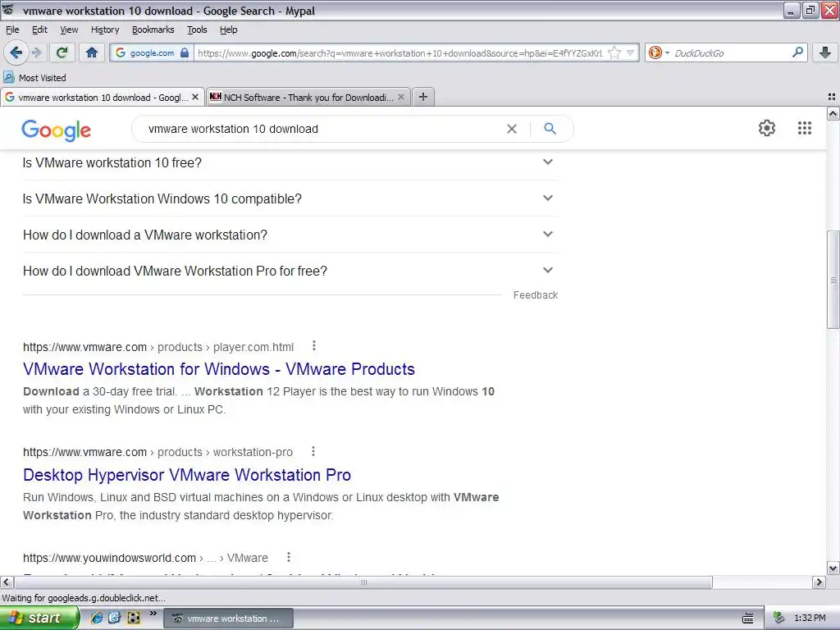Open the Tools menu
The height and width of the screenshot is (630, 840).
[197, 30]
